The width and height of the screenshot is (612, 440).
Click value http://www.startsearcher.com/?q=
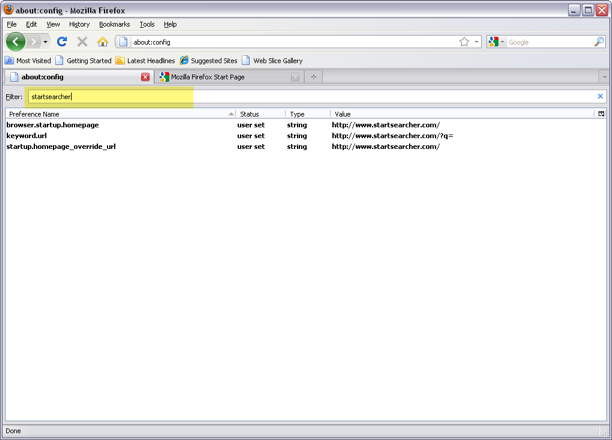point(392,136)
